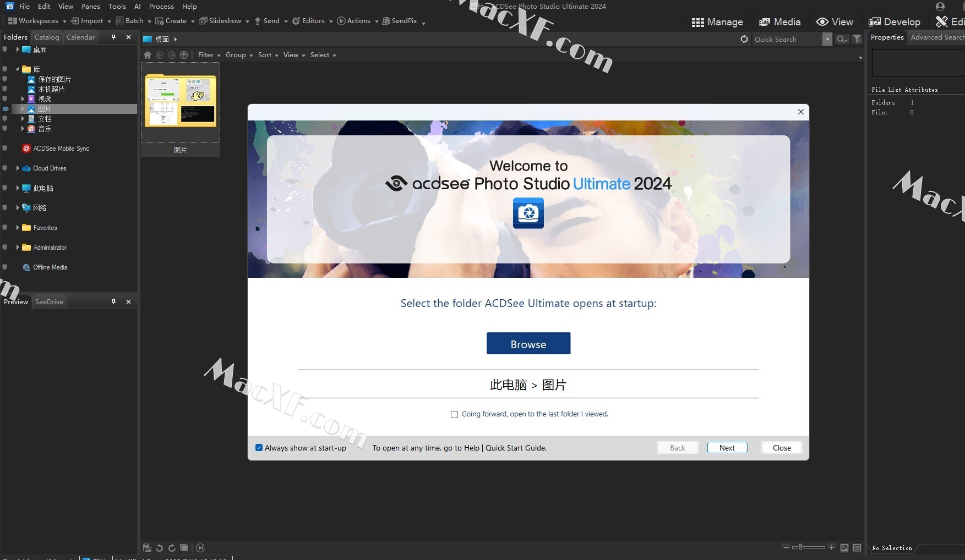Click the rotate left icon in bottom toolbar
Image resolution: width=965 pixels, height=560 pixels.
(x=160, y=548)
